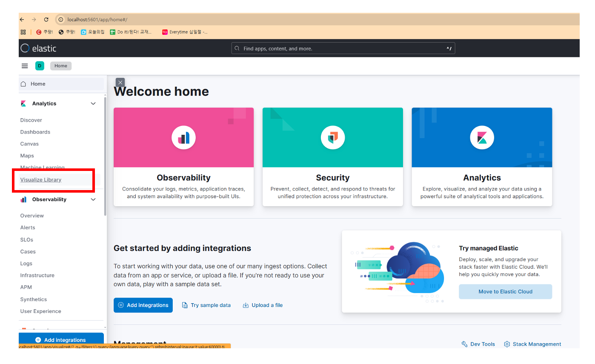Viewport: 595px width, 364px height.
Task: Open Observability Overview link
Action: point(32,216)
